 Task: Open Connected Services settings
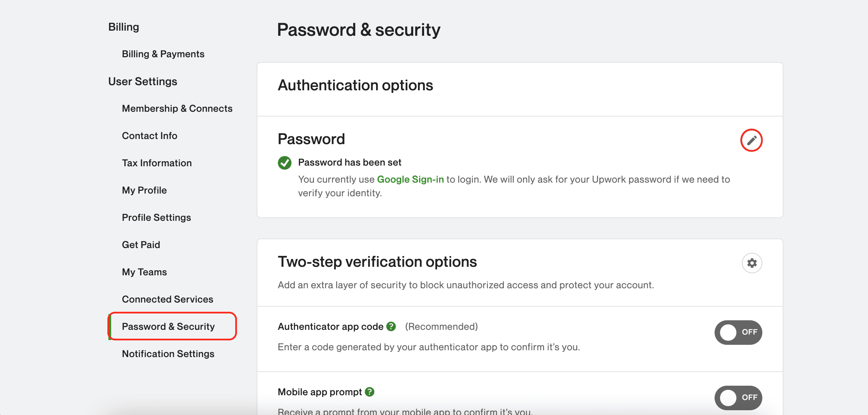(167, 299)
